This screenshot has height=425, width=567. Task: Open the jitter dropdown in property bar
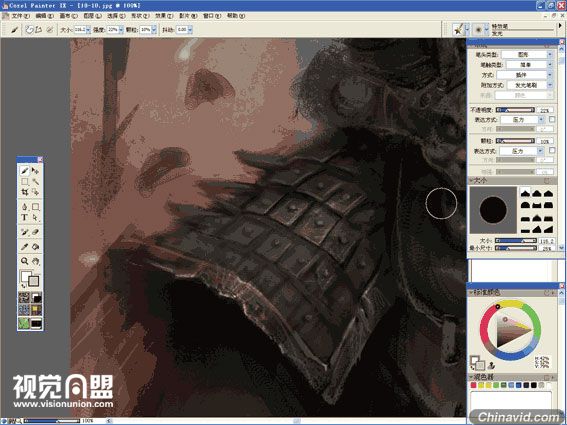pyautogui.click(x=190, y=30)
